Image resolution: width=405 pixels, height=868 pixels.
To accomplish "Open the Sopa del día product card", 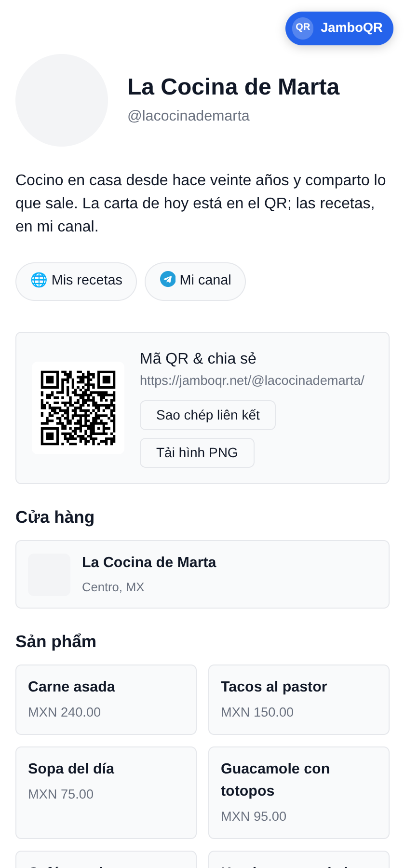I will [x=106, y=793].
